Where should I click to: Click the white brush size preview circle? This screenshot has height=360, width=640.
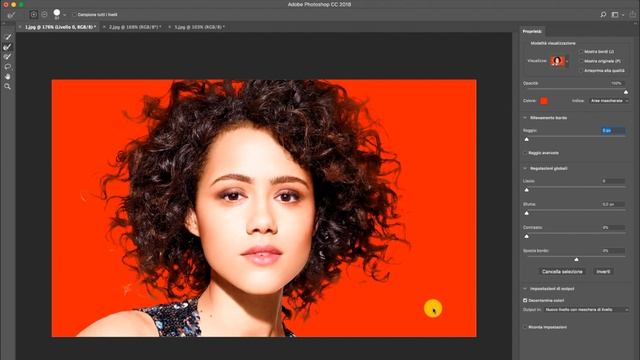tap(57, 13)
